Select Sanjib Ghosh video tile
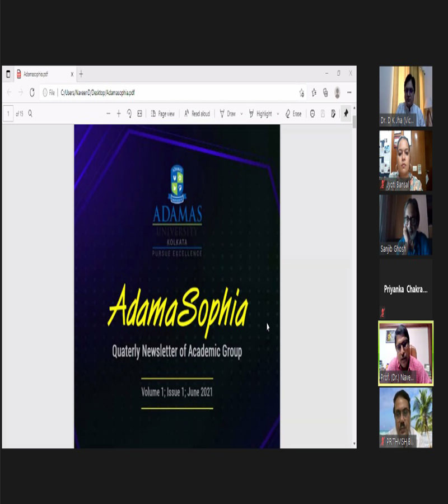Image resolution: width=448 pixels, height=504 pixels. [x=406, y=225]
